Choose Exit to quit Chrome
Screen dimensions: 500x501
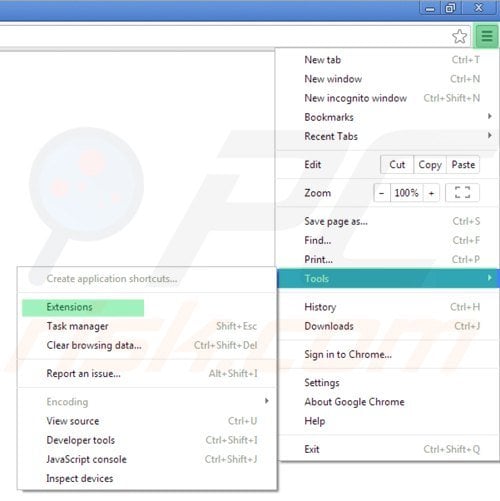(x=389, y=449)
